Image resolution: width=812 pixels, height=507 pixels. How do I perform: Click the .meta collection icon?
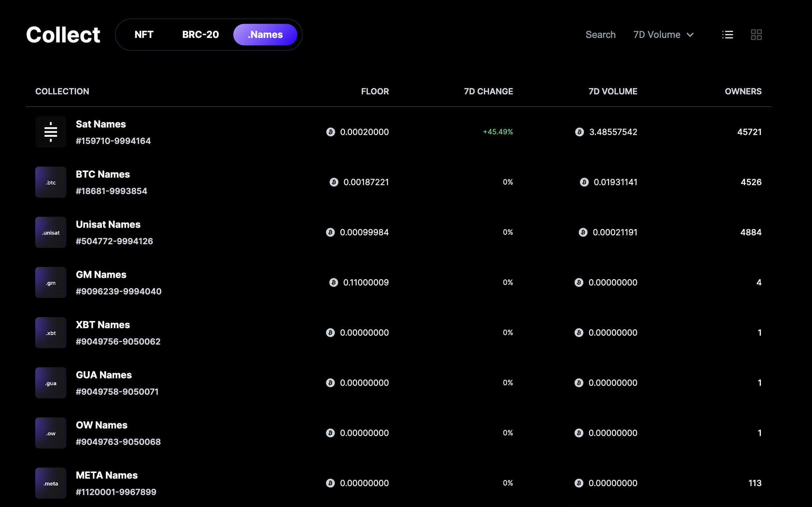tap(50, 483)
